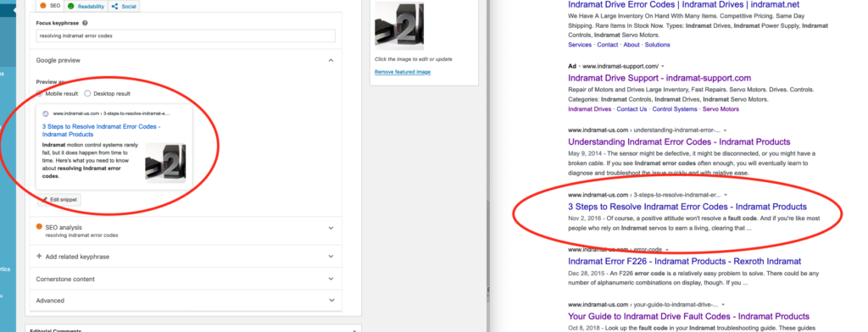Screen dimensions: 868x332
Task: Expand Add related keyphrase section
Action: (331, 256)
